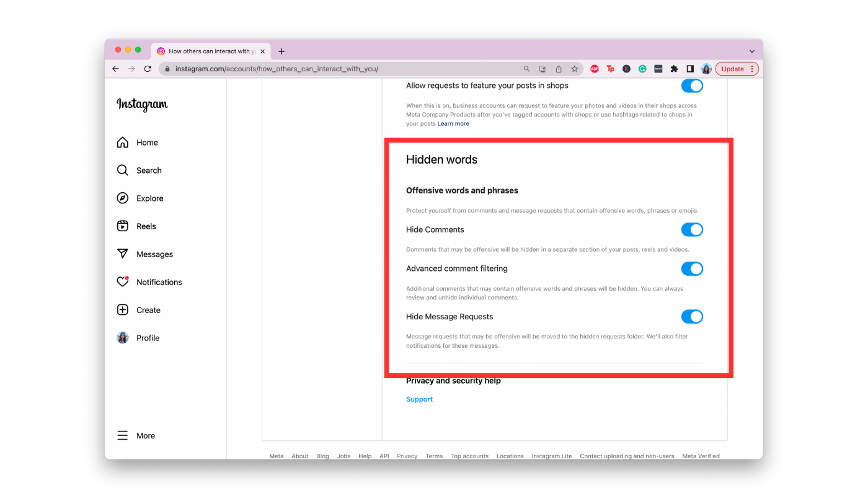Close the Instagram tab

(x=262, y=51)
